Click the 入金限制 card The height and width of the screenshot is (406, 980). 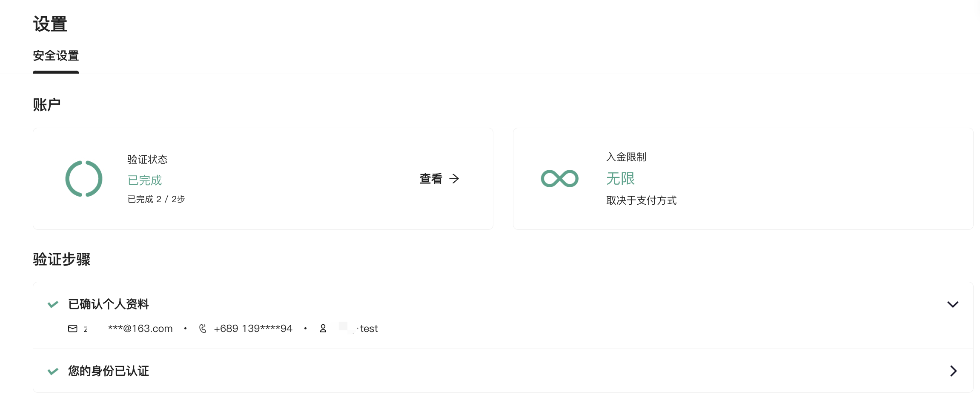743,179
